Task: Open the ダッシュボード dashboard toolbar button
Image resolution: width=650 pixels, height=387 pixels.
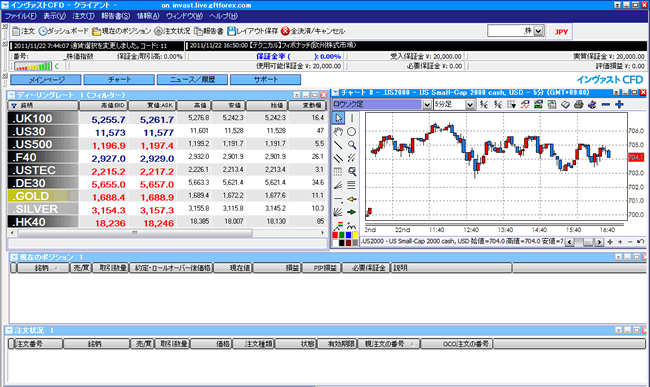Action: coord(63,31)
